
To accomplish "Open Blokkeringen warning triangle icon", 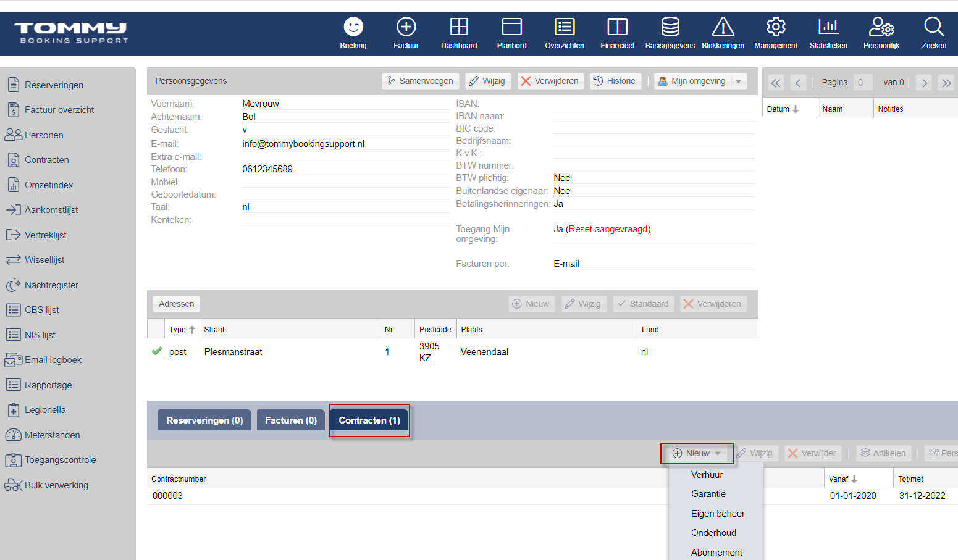I will (723, 27).
